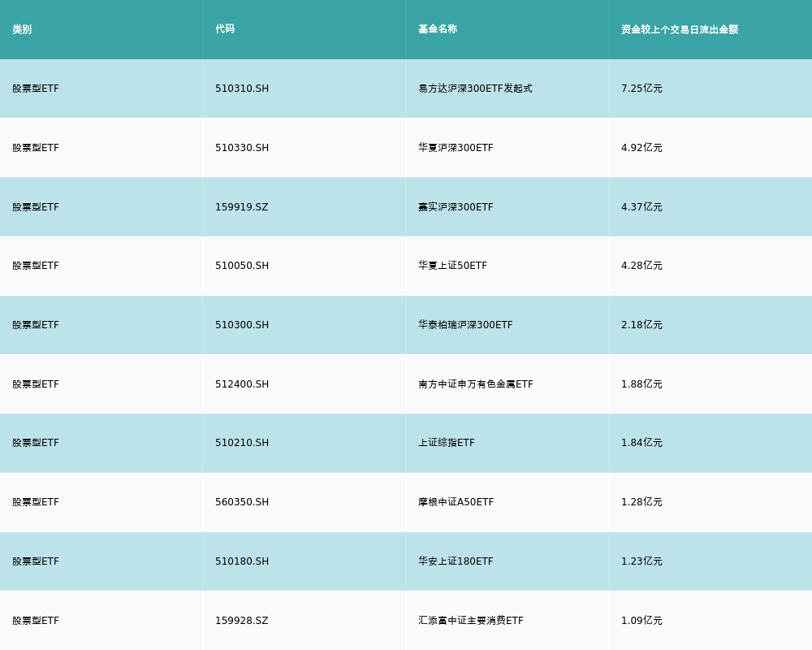Select fund name 嘉实沪深300ETF
The width and height of the screenshot is (812, 650).
[x=456, y=207]
